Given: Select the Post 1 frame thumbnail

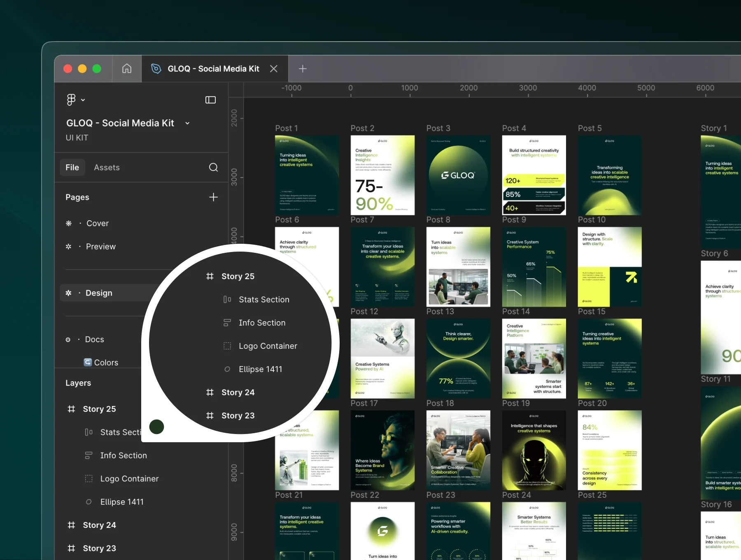Looking at the screenshot, I should tap(307, 175).
